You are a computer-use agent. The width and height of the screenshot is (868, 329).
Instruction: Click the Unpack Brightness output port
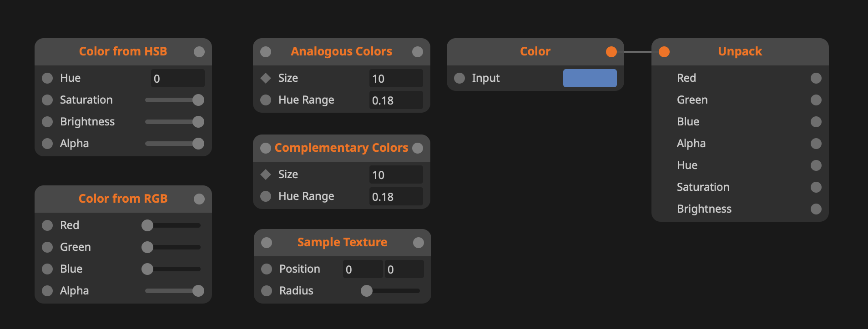pos(816,209)
